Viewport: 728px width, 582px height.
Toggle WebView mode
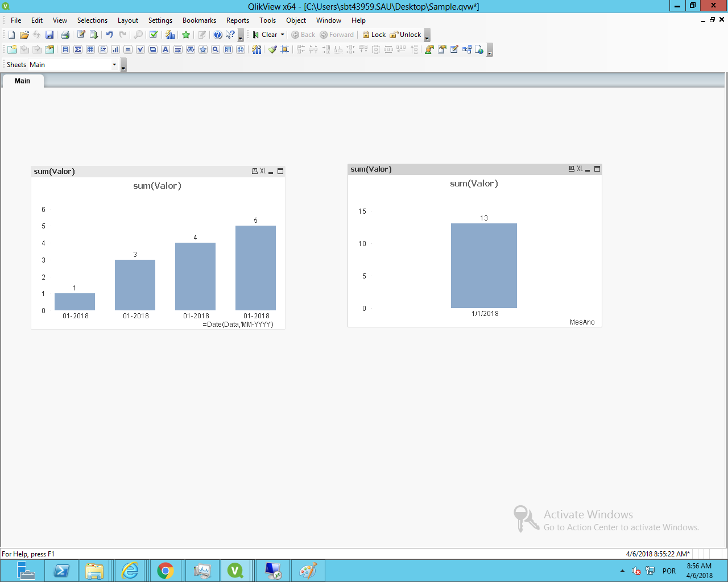point(479,49)
